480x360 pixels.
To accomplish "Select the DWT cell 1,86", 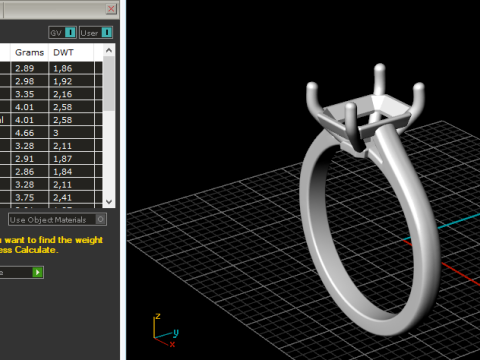I will click(71, 68).
